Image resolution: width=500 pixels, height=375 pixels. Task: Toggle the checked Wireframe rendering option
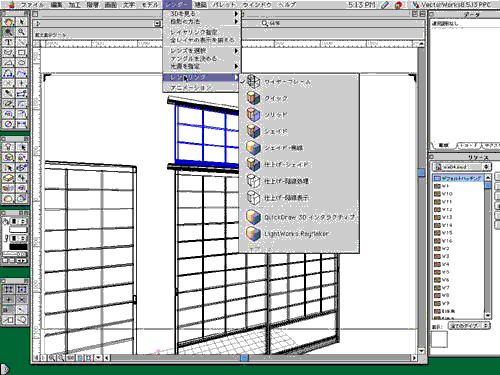pos(299,82)
